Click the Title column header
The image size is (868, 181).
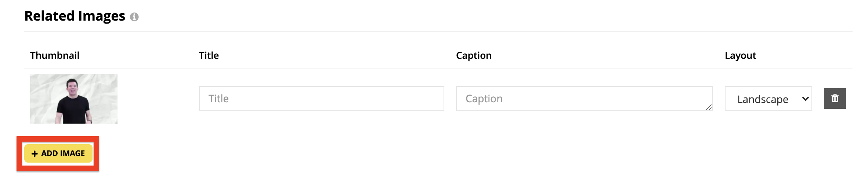[209, 56]
